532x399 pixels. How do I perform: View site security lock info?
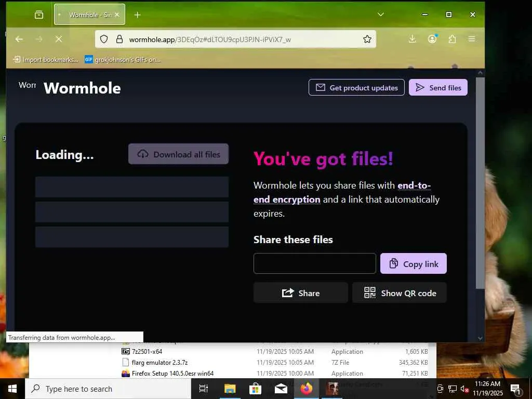[119, 39]
